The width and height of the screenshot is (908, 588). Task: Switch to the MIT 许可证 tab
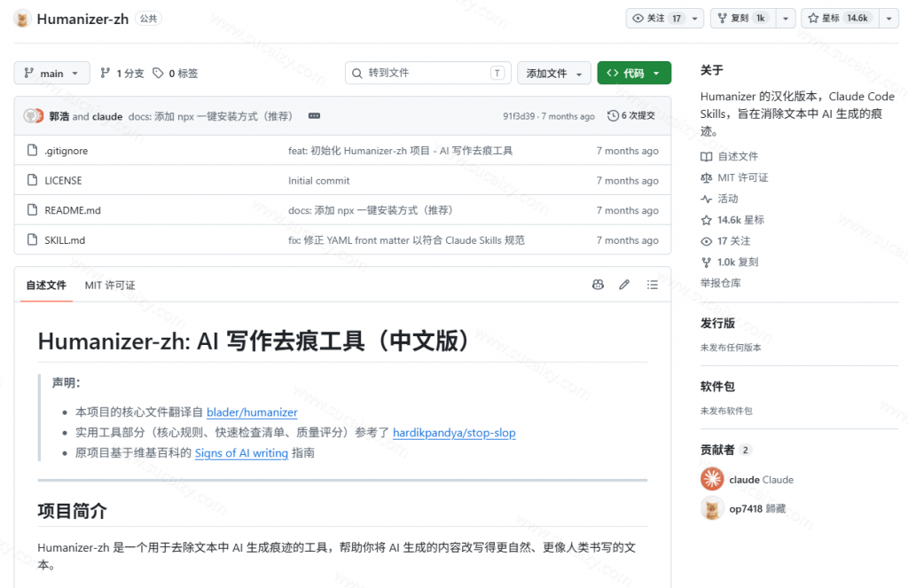click(x=110, y=285)
